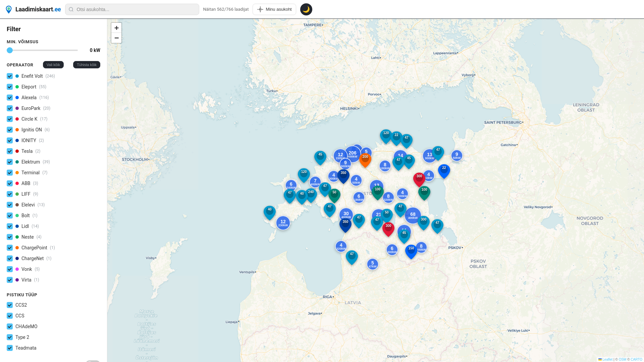Screen dimensions: 644x362
Task: Open the 206-charger cluster near Tallinn
Action: click(x=352, y=154)
